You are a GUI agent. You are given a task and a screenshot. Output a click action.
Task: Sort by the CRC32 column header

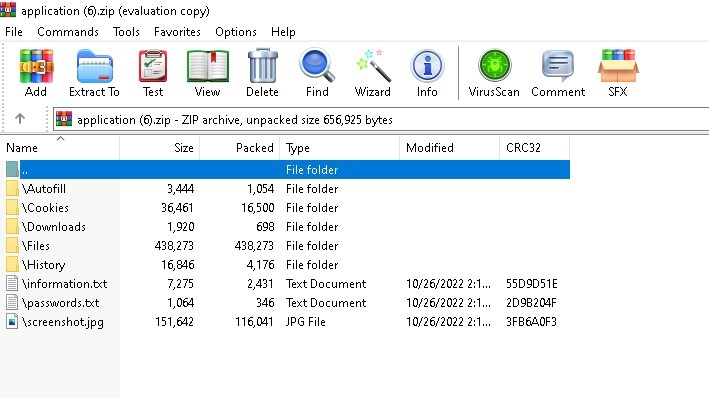534,148
